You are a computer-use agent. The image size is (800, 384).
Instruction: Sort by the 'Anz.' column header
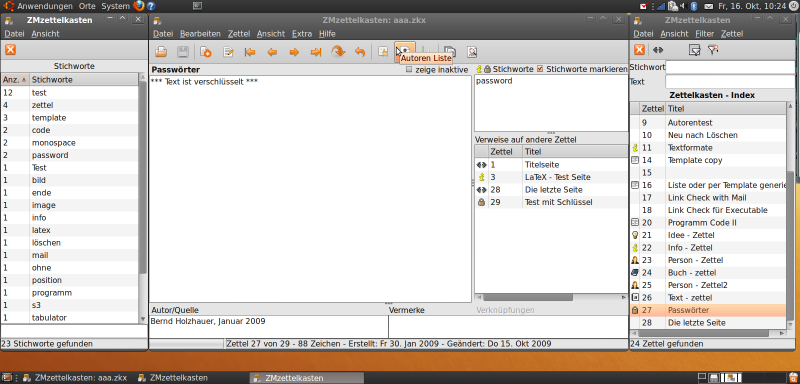15,80
